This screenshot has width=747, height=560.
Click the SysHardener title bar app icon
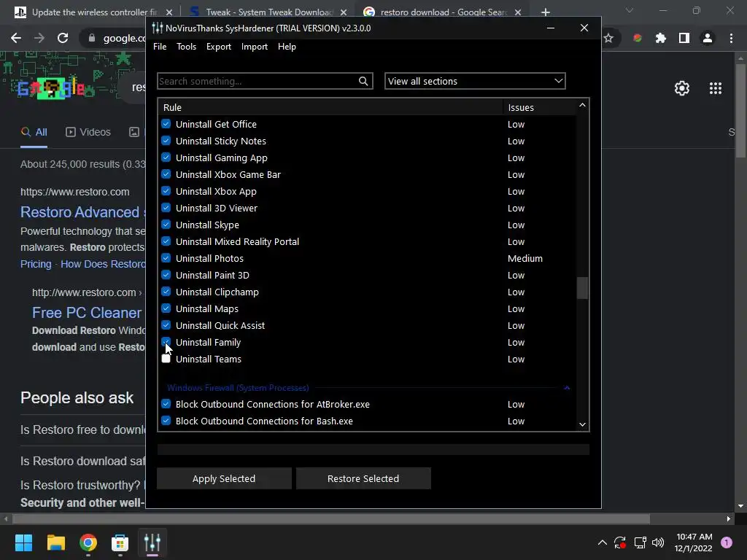158,28
